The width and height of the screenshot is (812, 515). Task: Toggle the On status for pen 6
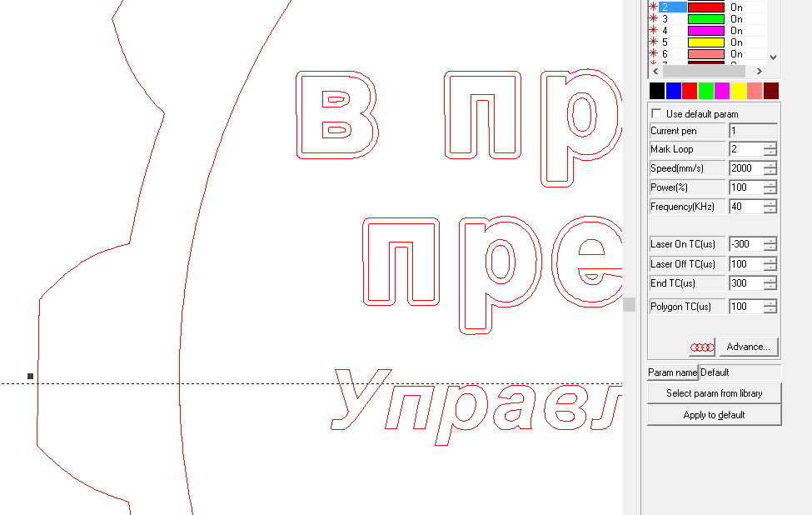point(736,53)
